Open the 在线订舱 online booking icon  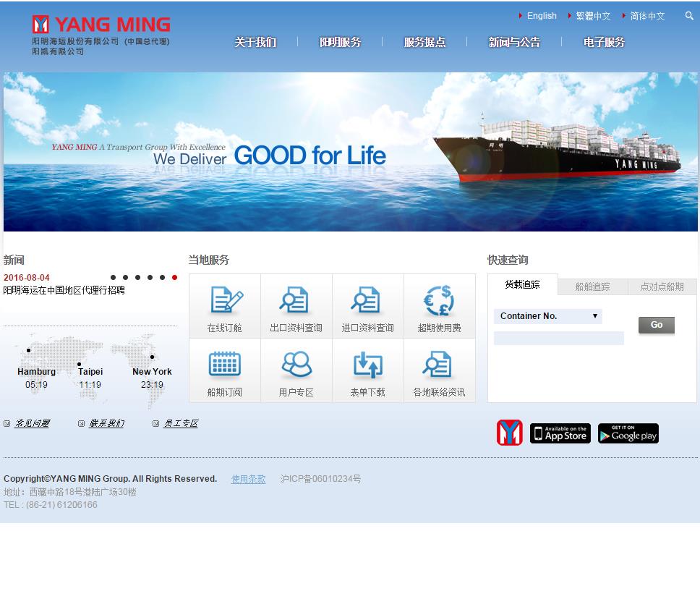(227, 299)
